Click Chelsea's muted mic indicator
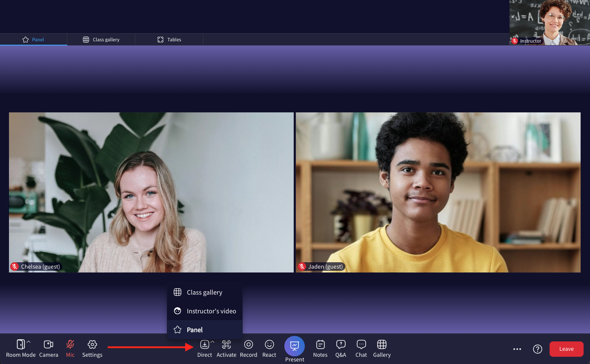590x364 pixels. point(15,267)
